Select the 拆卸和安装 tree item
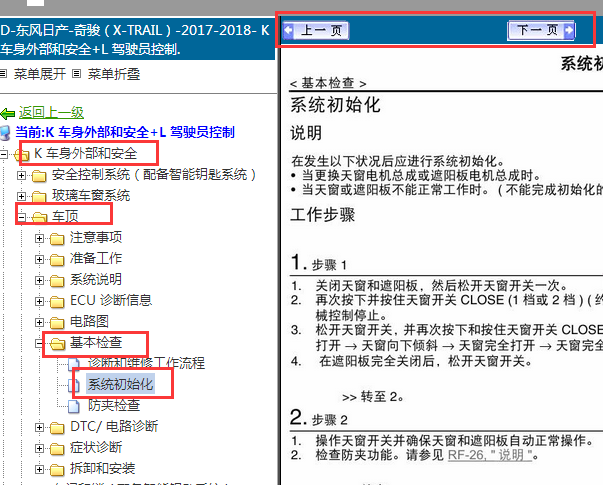603x485 pixels. coord(102,468)
